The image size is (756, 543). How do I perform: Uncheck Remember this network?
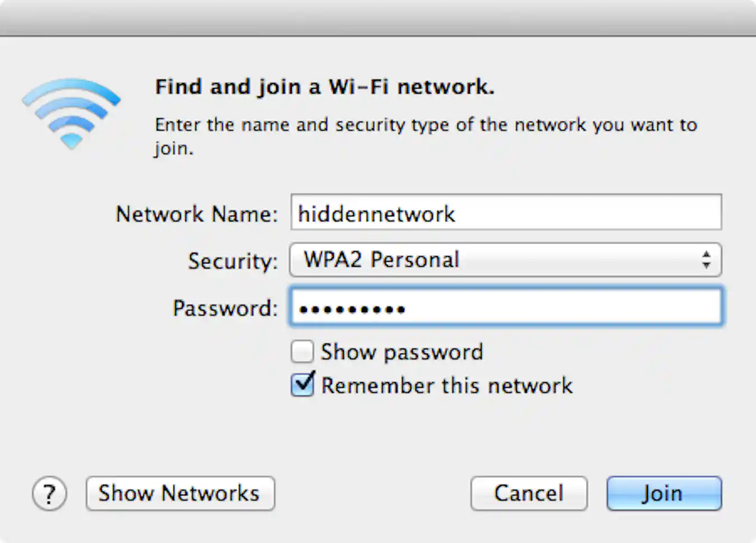click(x=302, y=385)
